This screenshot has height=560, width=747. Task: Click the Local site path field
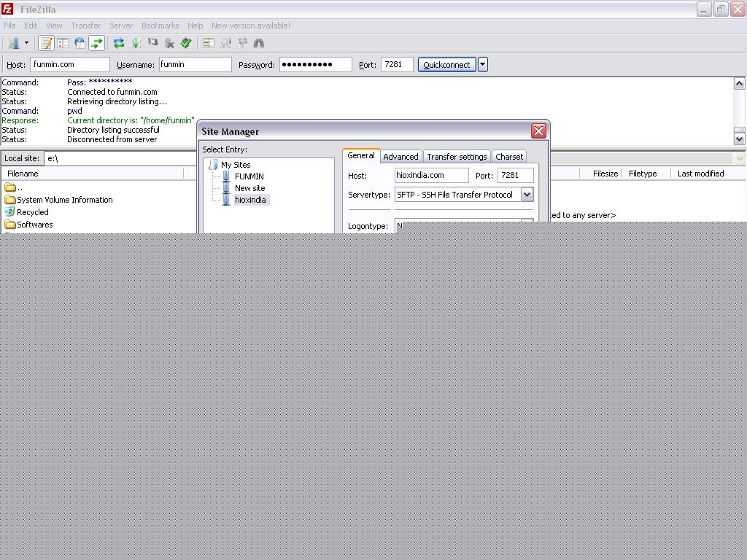[x=120, y=158]
